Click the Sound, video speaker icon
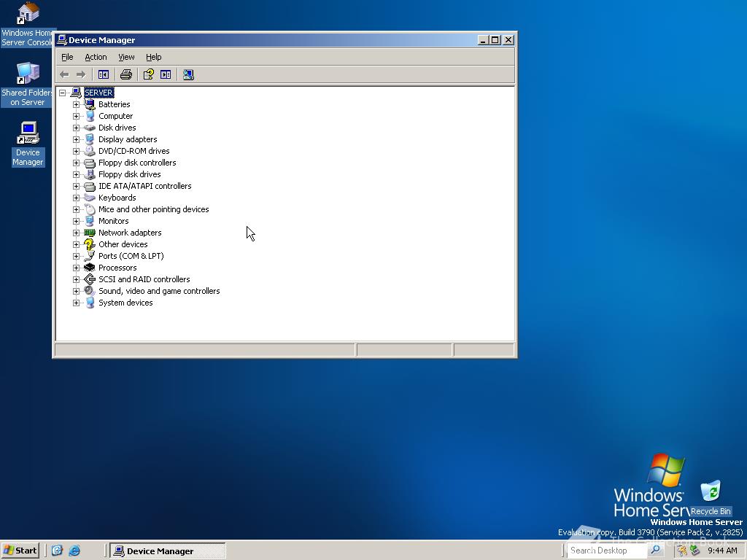This screenshot has width=747, height=560. [x=90, y=291]
